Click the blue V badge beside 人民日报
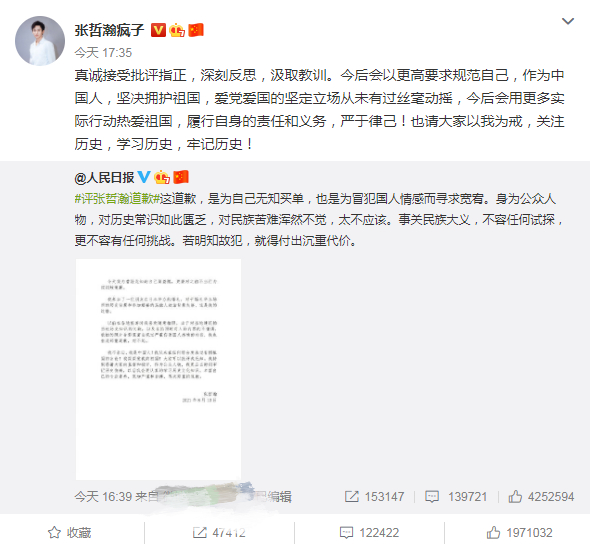This screenshot has width=590, height=548. pyautogui.click(x=144, y=177)
